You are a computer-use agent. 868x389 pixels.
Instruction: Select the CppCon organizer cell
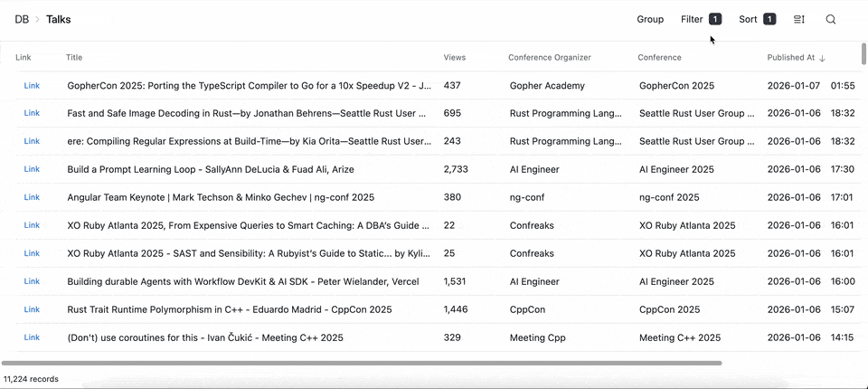[x=529, y=309]
